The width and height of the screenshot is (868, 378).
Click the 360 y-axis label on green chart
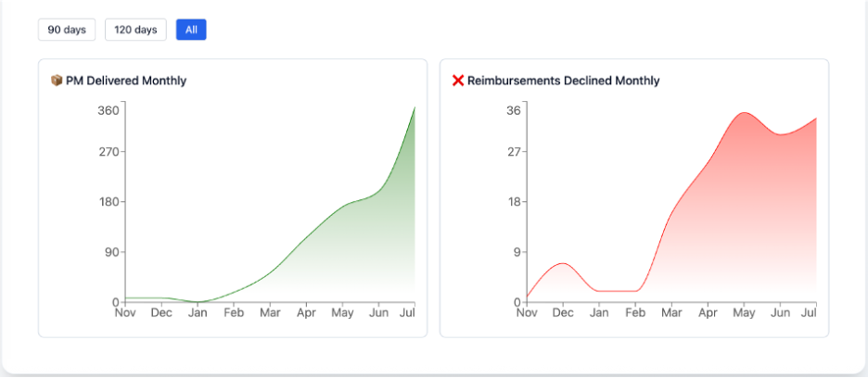pyautogui.click(x=108, y=110)
